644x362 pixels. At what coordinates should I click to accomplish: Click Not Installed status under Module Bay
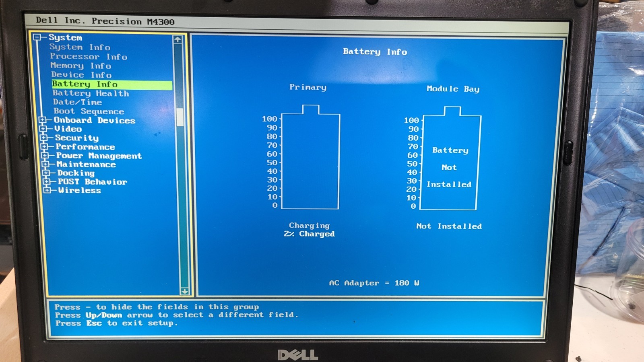(x=449, y=226)
